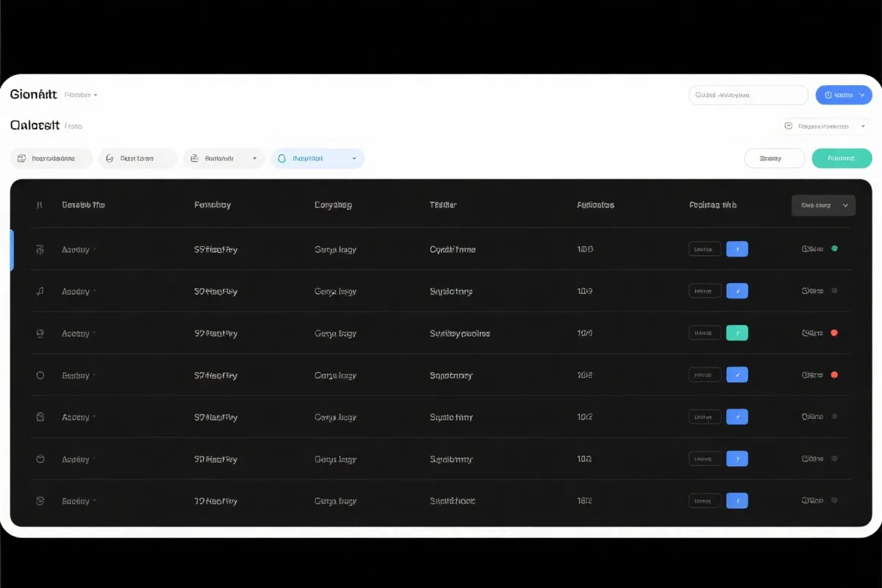882x588 pixels.
Task: Click the icon in the first filter pill
Action: [21, 158]
